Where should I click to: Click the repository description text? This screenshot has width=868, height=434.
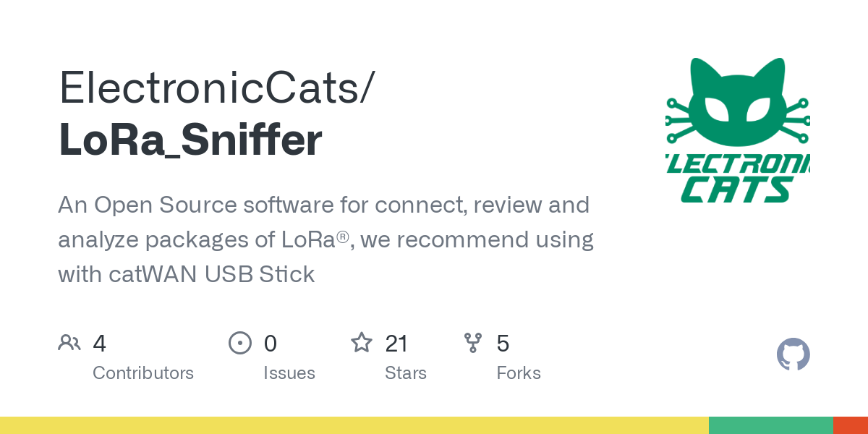pos(325,239)
